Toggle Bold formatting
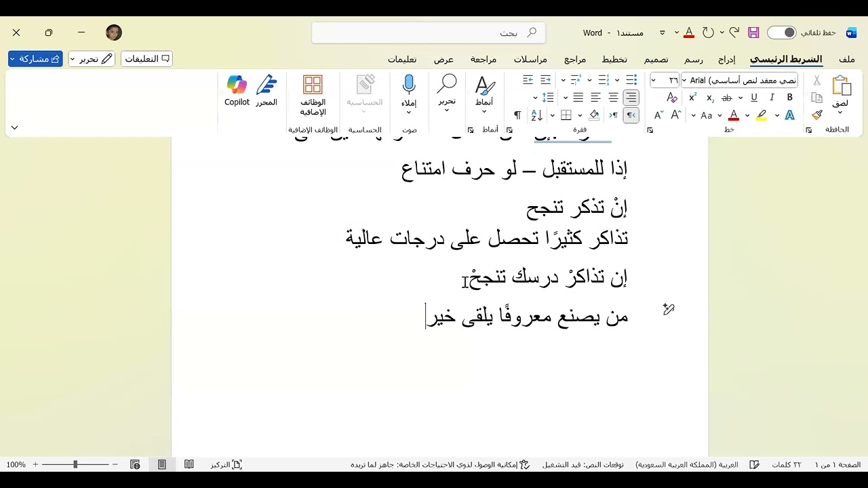868x488 pixels. point(789,98)
